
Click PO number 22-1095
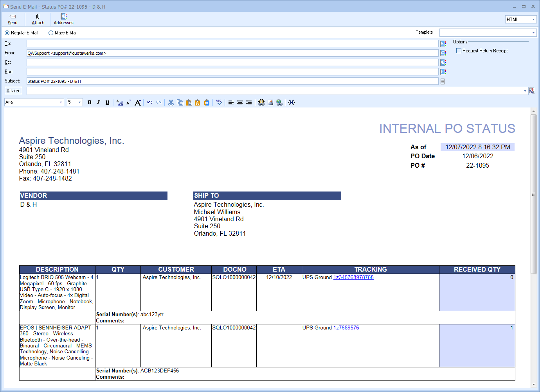pyautogui.click(x=478, y=166)
